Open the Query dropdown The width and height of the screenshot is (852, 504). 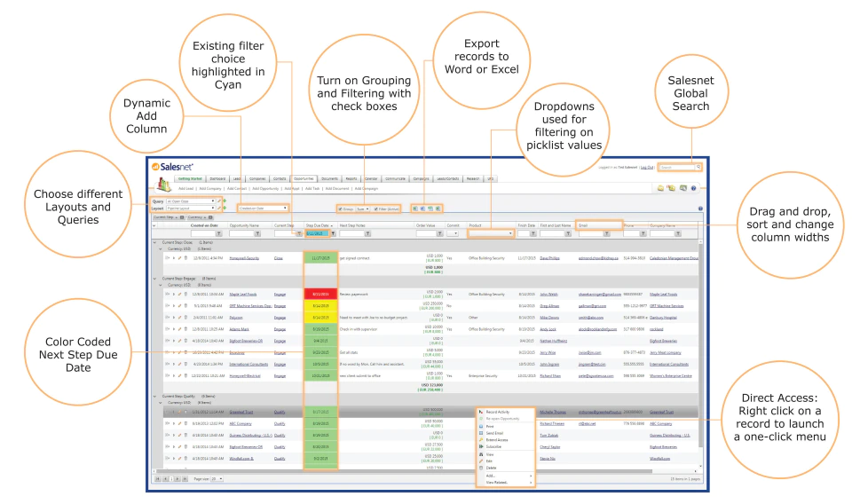(x=190, y=201)
